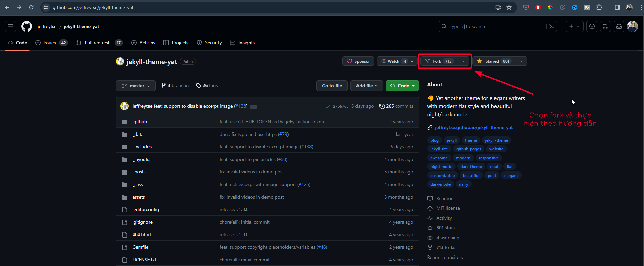Click browser forward arrow
The width and height of the screenshot is (644, 266).
19,7
